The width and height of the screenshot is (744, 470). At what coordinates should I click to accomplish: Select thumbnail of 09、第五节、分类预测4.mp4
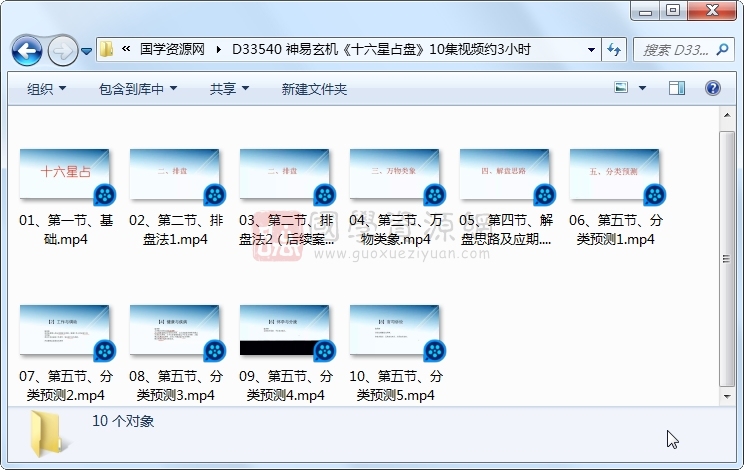[285, 330]
